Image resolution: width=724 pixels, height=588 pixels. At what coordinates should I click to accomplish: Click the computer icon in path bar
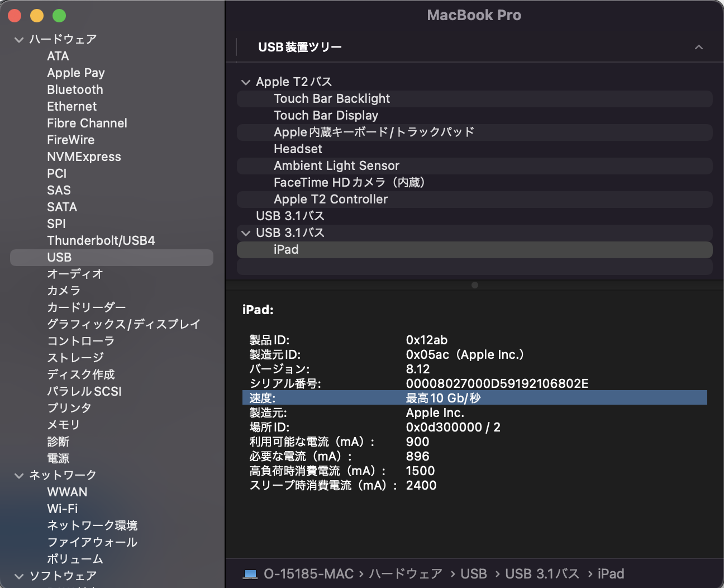pos(250,574)
